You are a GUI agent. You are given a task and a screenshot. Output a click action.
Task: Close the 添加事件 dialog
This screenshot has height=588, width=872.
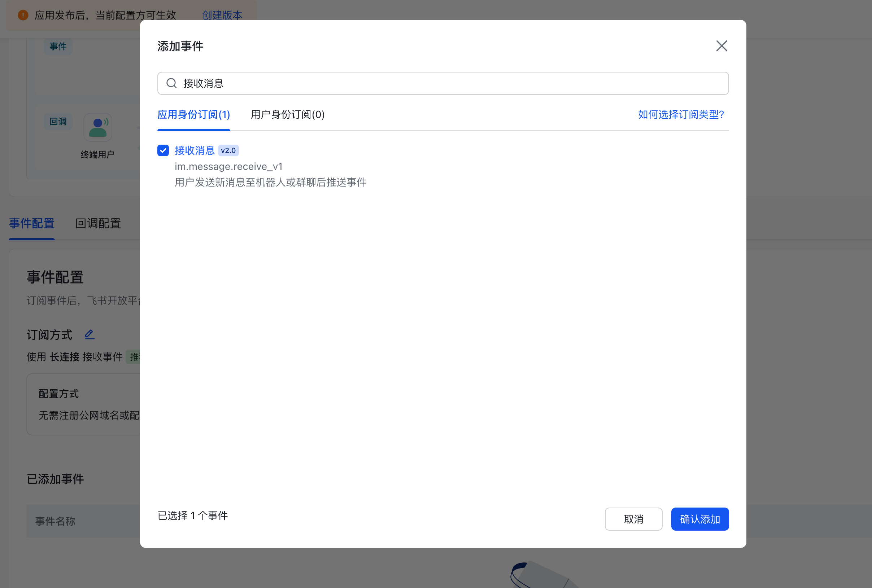721,46
